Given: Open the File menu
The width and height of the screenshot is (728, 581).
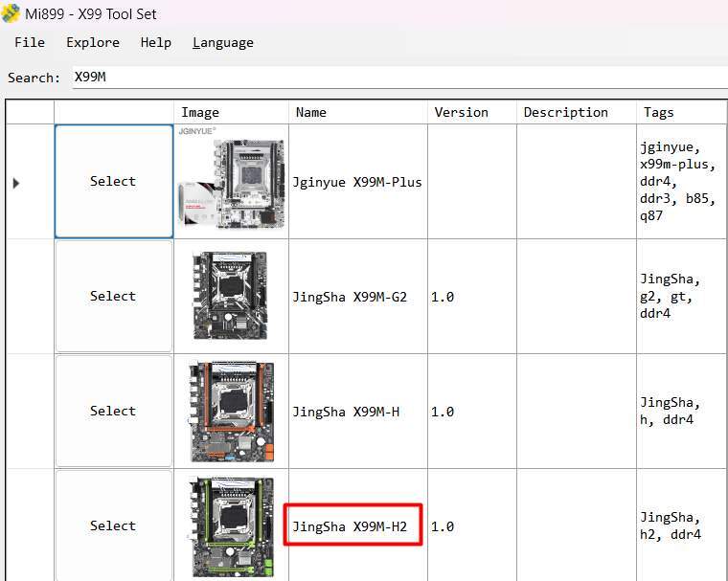Looking at the screenshot, I should [30, 43].
